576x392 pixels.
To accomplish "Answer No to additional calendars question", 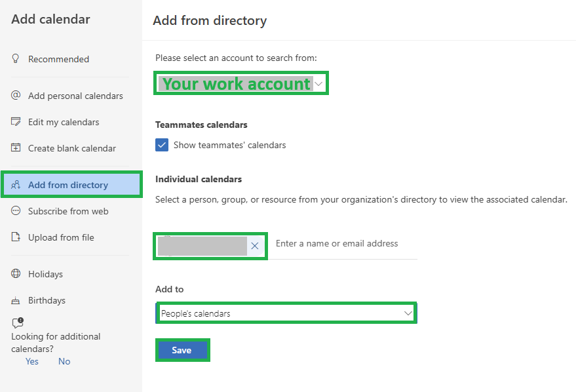I will pyautogui.click(x=64, y=361).
